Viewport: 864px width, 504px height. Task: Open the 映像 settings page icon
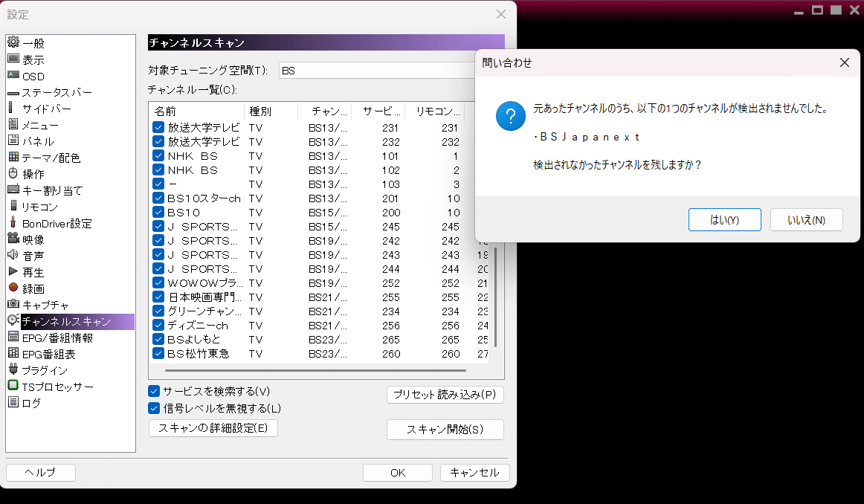coord(12,239)
